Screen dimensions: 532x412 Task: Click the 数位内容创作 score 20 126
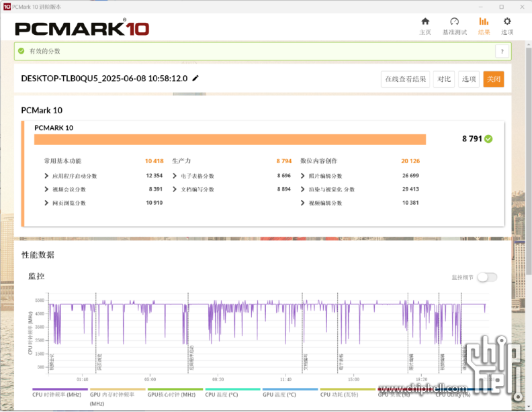410,161
